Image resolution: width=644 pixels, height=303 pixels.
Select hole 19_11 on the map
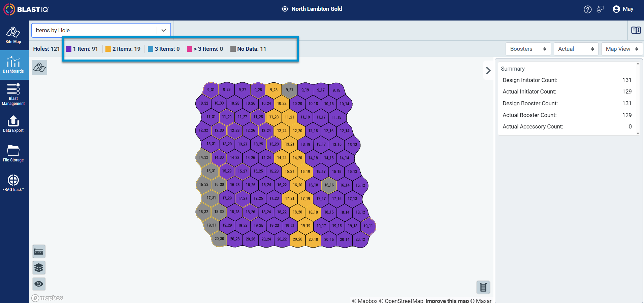click(368, 226)
